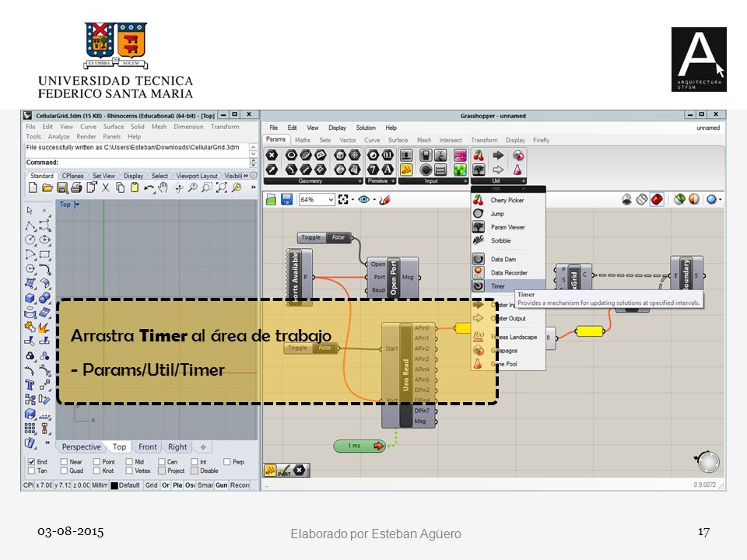Enable the Near object snap
Viewport: 747px width, 560px height.
[x=64, y=461]
